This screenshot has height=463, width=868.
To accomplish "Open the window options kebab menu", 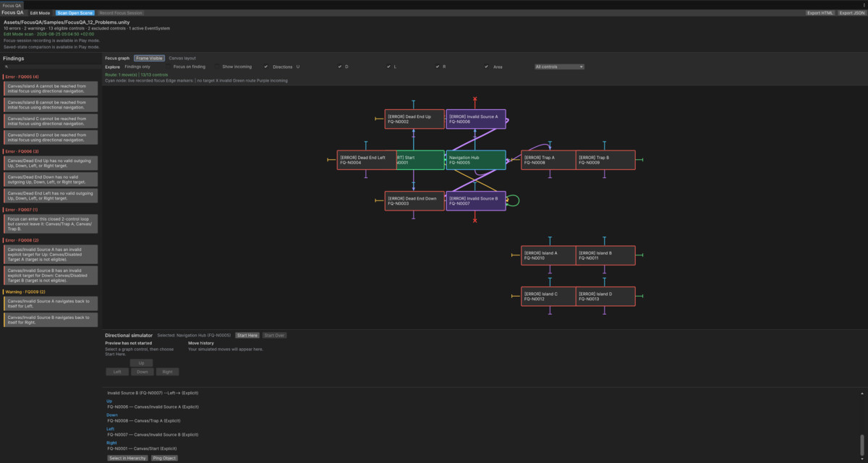I will pos(864,5).
